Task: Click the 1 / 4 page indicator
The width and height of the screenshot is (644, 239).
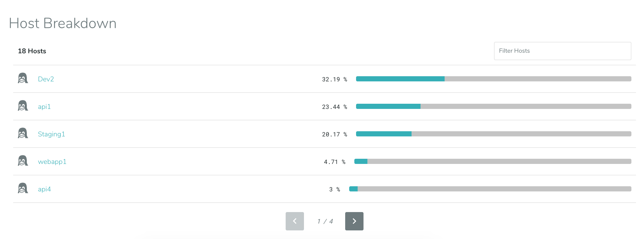Action: point(325,221)
